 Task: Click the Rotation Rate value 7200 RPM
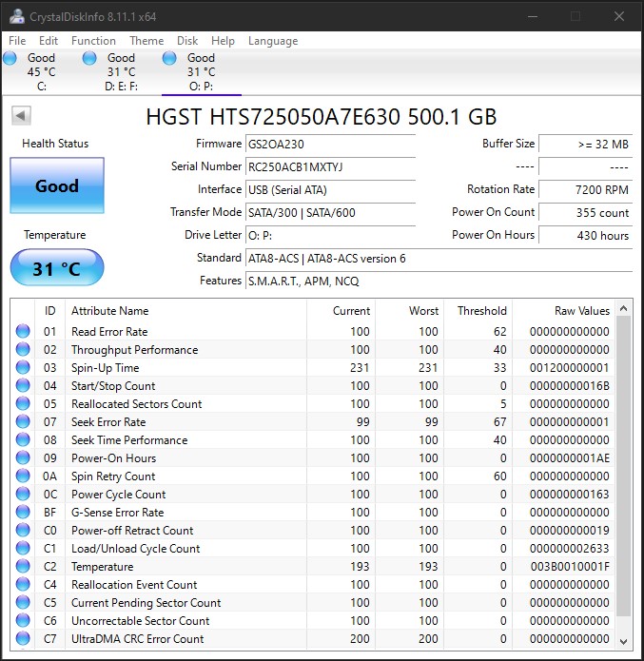pos(586,189)
